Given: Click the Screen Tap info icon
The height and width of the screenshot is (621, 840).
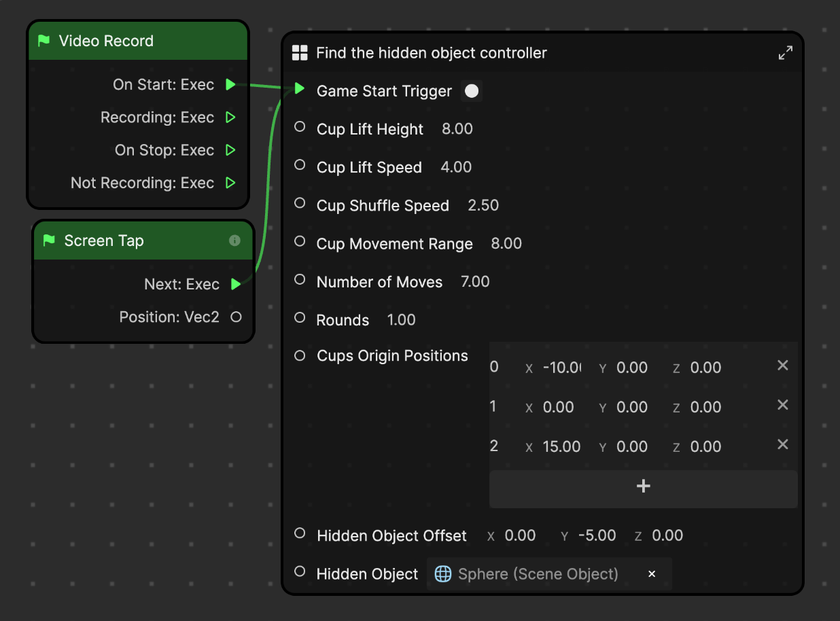Looking at the screenshot, I should 234,241.
